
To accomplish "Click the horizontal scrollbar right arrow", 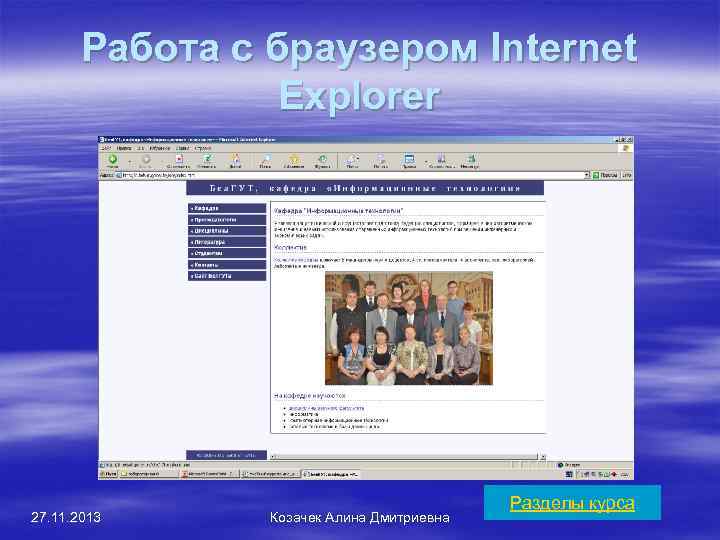I will click(542, 456).
